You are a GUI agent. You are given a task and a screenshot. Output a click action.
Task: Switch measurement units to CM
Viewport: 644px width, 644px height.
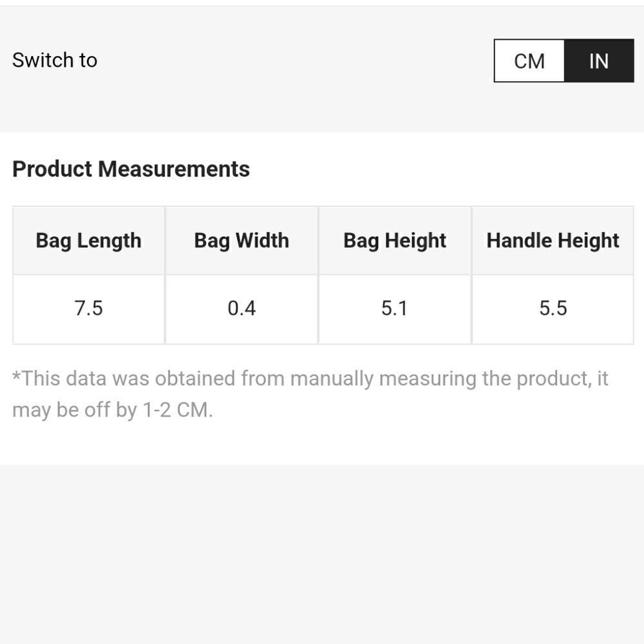[529, 61]
